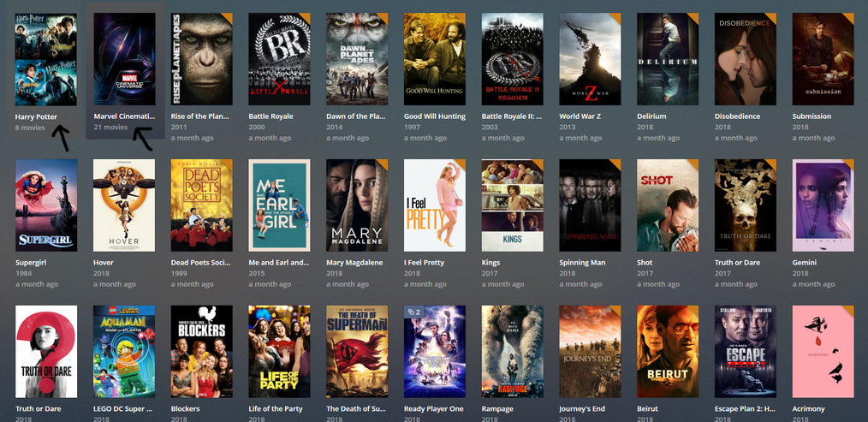This screenshot has height=422, width=868.
Task: Click the "I Feel Pretty" title text
Action: (x=424, y=263)
